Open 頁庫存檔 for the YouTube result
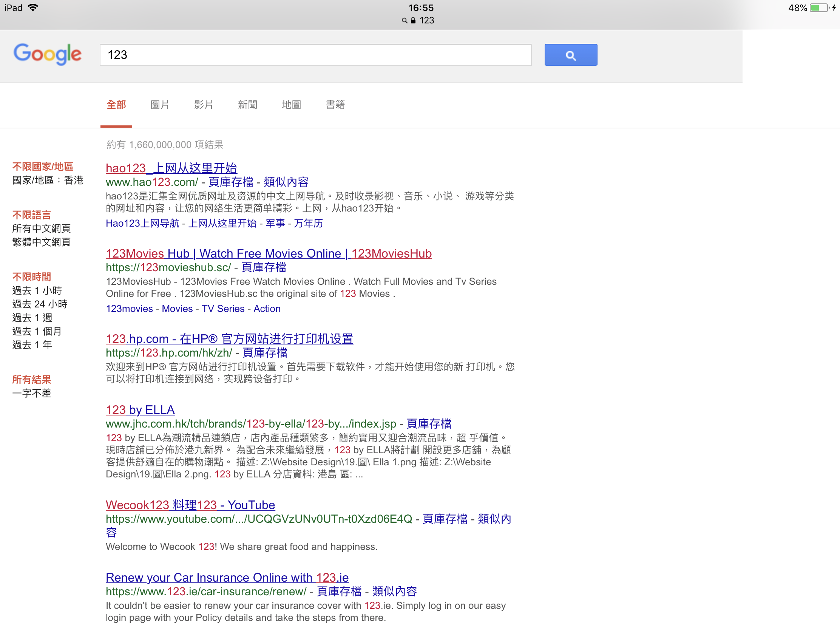Viewport: 840px width, 630px height. coord(445,519)
